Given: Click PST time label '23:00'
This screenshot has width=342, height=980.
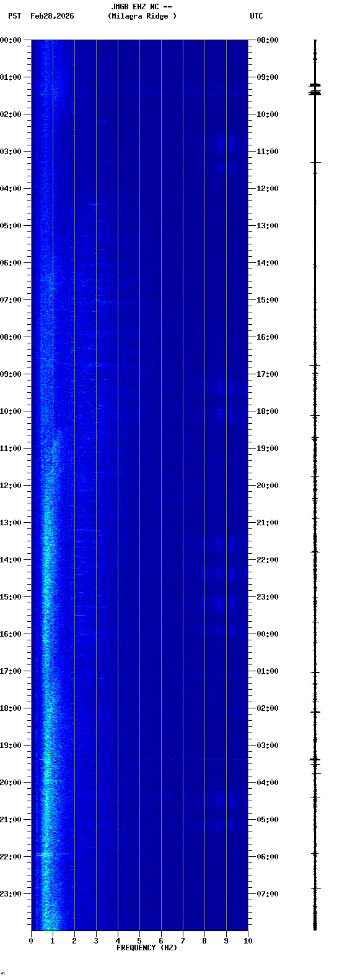Looking at the screenshot, I should coord(11,894).
